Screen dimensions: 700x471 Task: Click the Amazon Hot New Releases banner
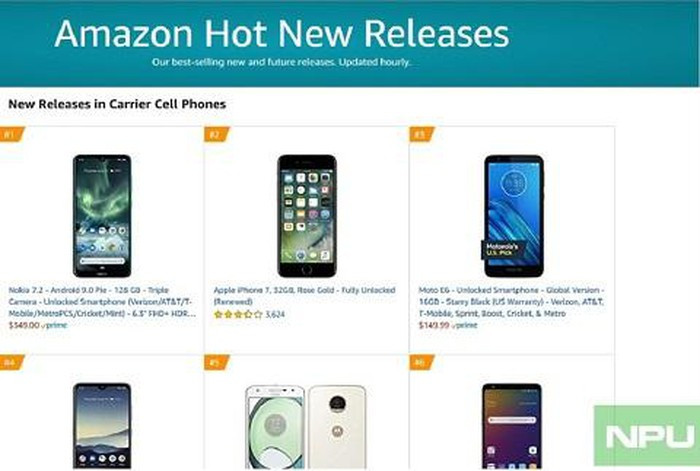click(349, 43)
